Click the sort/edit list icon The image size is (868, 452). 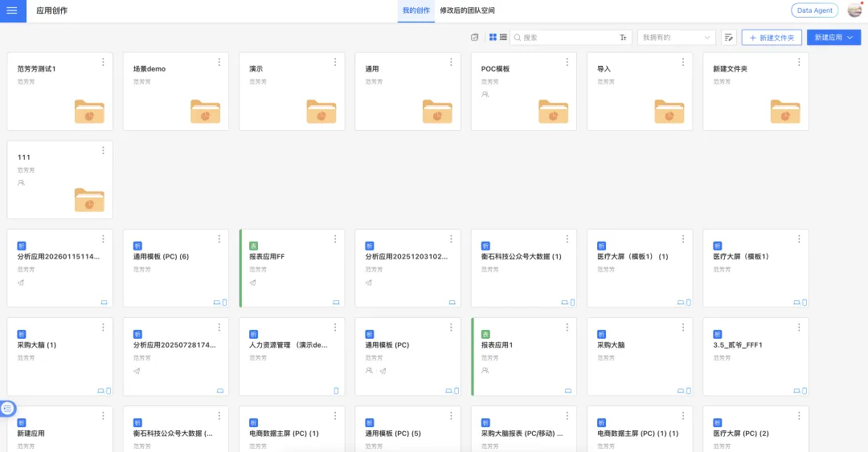(x=728, y=37)
